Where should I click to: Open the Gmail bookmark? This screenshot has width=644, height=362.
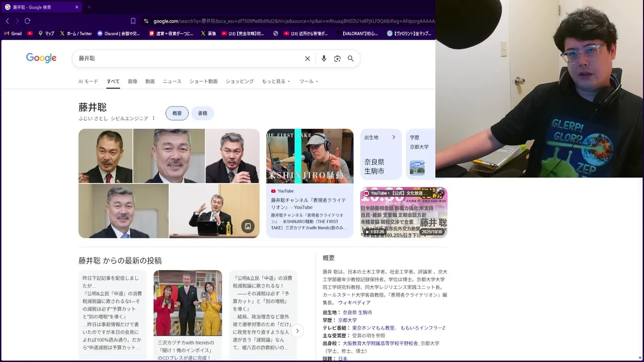pos(13,34)
